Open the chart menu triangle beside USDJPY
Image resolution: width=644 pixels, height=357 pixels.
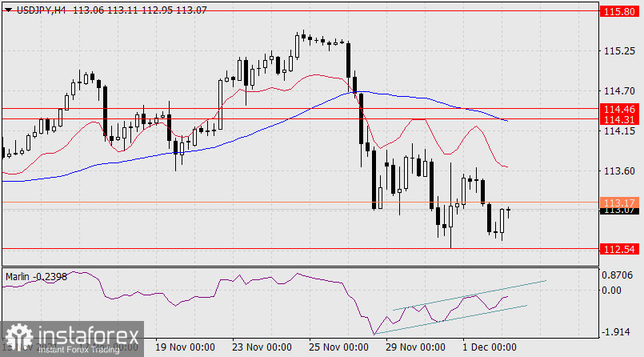(8, 9)
